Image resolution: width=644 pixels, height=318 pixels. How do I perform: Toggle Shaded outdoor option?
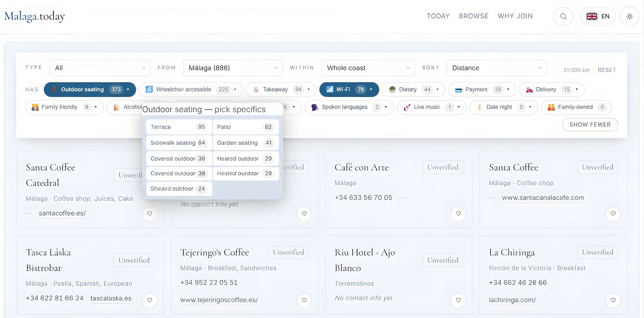[179, 189]
